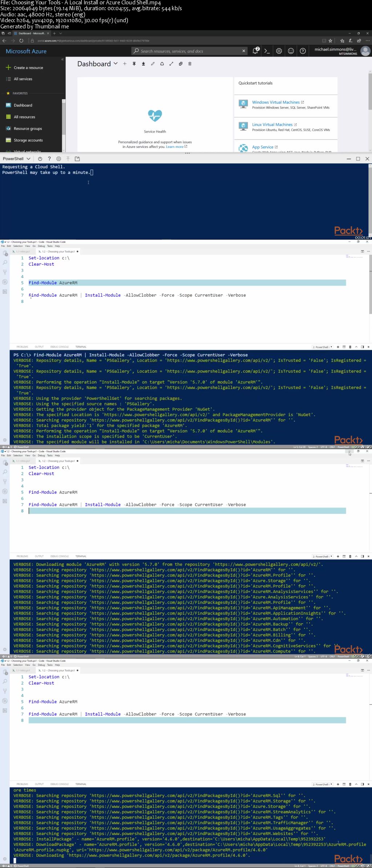Select All resources in favorites
Viewport: 372px width, 868px height.
tap(21, 117)
